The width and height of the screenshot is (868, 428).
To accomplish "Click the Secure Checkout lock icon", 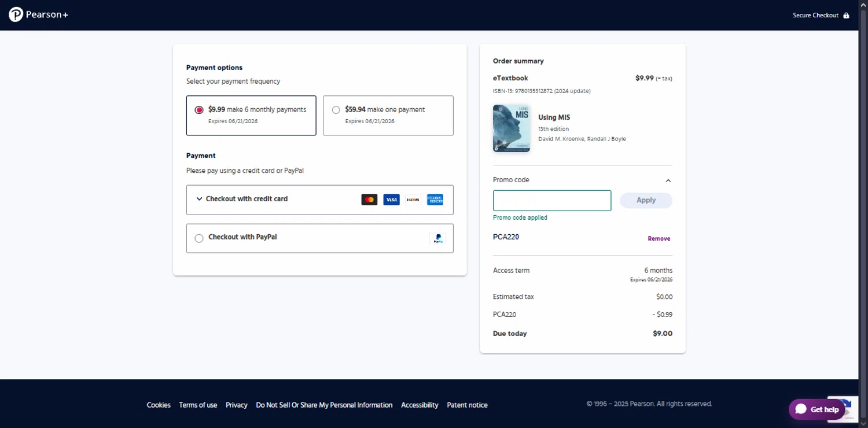I will (x=846, y=15).
